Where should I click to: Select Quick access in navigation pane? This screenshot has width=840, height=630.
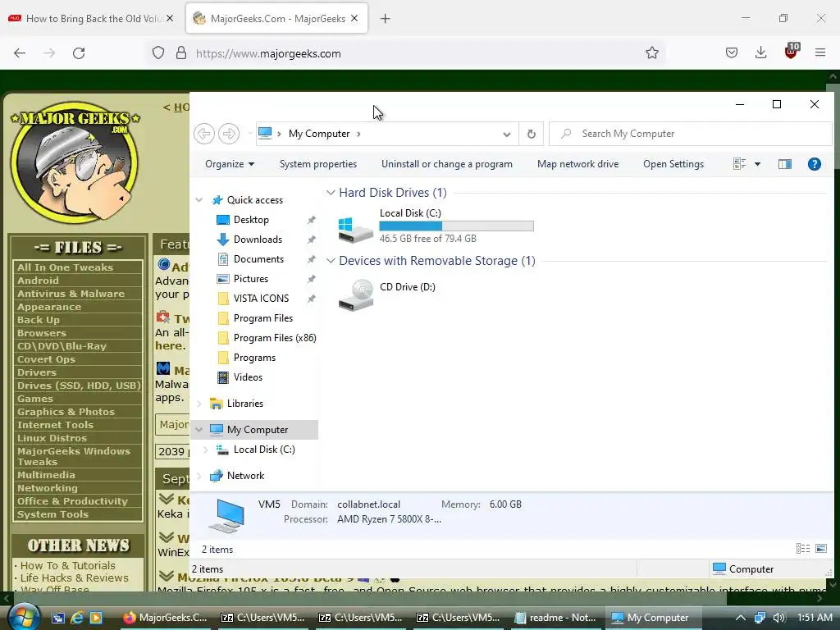(255, 200)
